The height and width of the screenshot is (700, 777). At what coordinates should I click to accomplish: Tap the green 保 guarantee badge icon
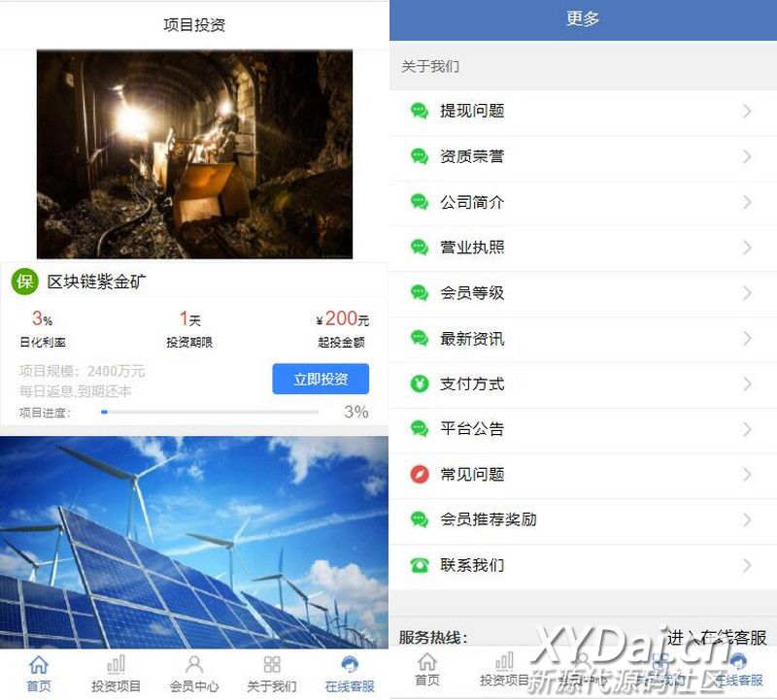[x=25, y=282]
